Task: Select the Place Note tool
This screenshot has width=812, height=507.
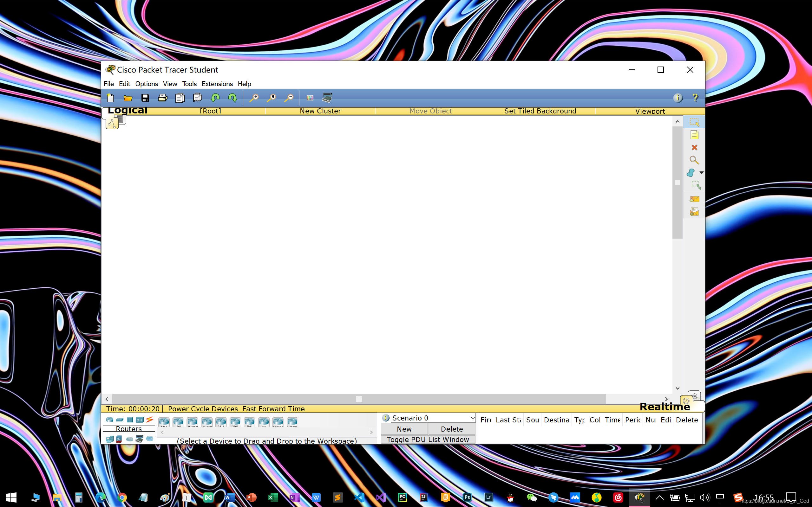Action: click(x=694, y=135)
